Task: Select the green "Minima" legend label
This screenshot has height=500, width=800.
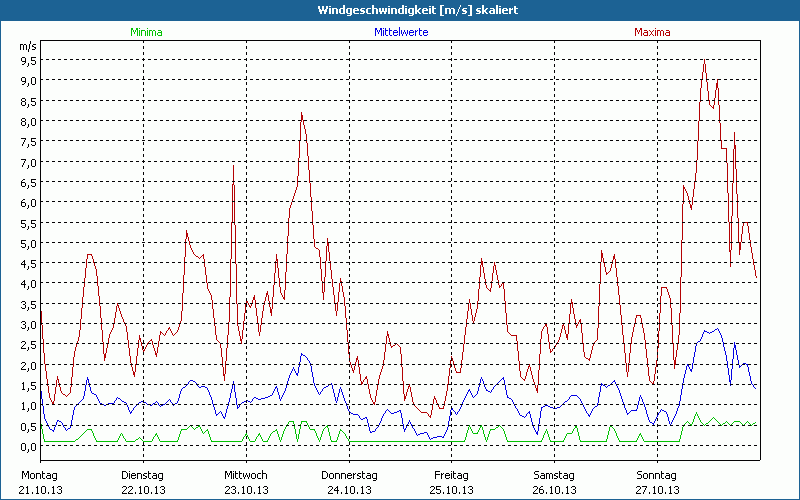Action: click(145, 32)
